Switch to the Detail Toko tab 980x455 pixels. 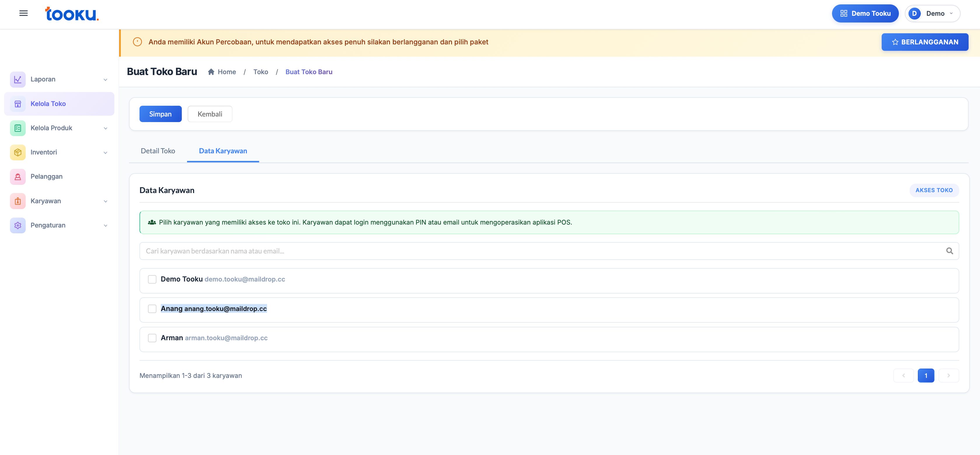click(158, 151)
